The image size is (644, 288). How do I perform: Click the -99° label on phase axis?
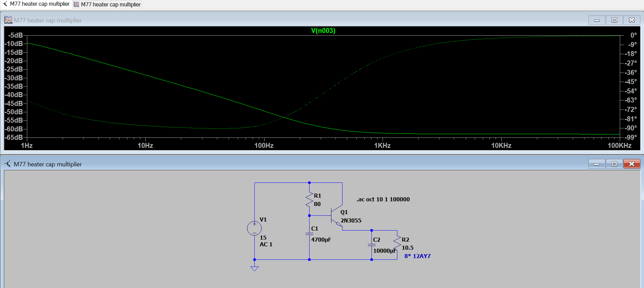[631, 137]
